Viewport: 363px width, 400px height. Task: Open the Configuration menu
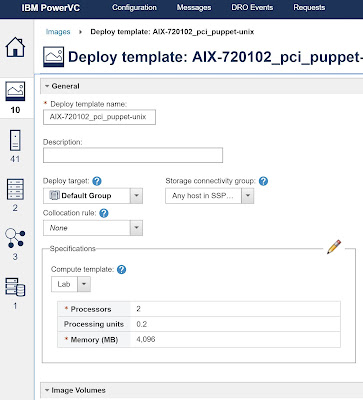(x=134, y=8)
